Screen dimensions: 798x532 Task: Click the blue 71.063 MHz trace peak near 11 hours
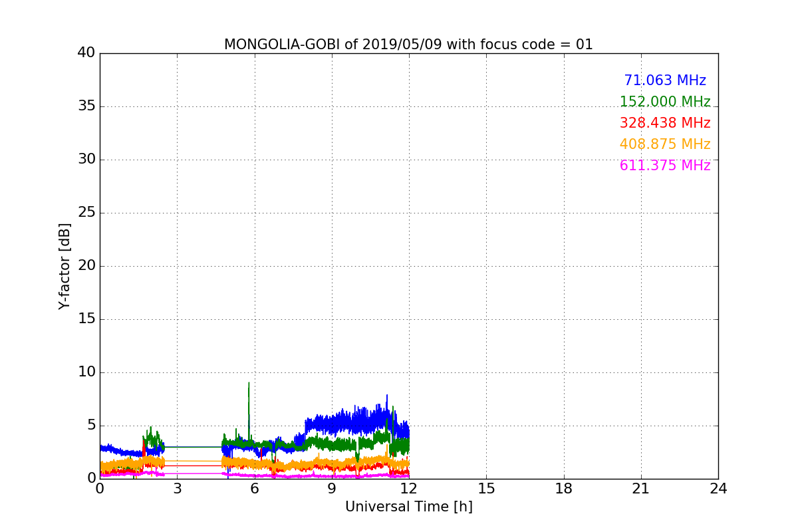[386, 401]
